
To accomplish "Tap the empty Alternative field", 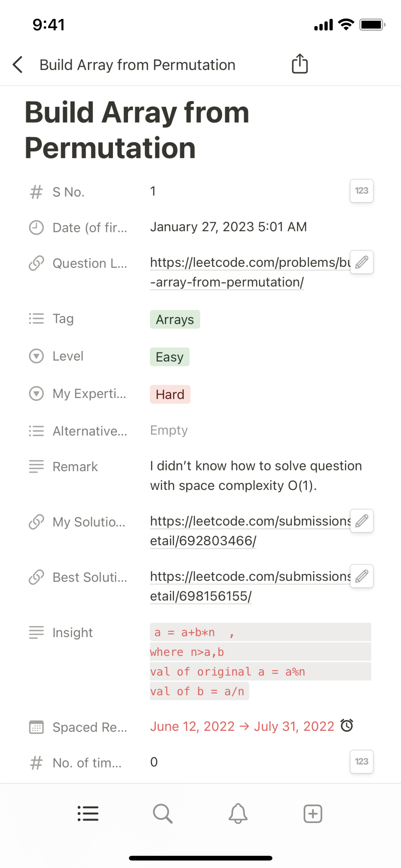I will (x=169, y=430).
